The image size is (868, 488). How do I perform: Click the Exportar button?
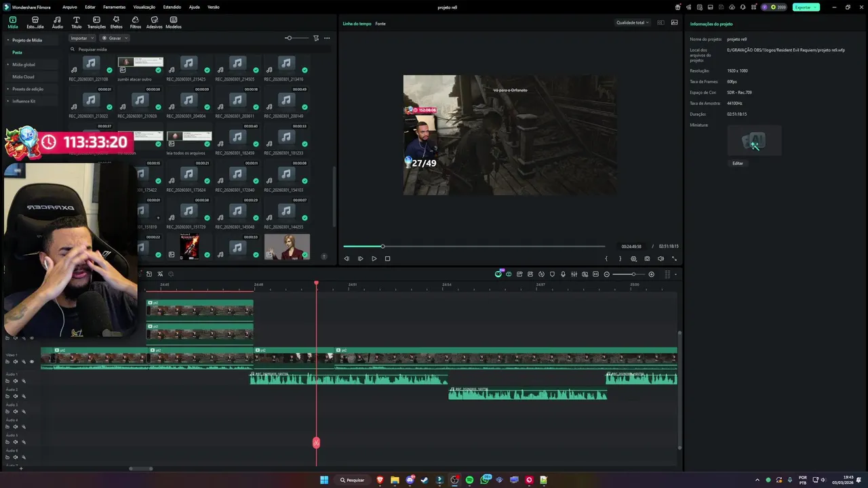point(806,7)
